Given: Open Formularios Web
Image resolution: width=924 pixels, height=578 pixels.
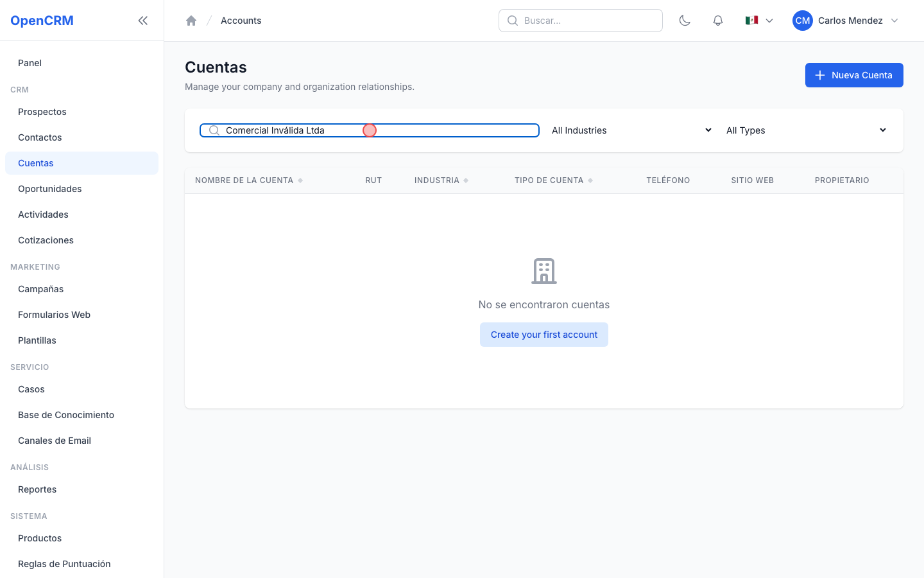Looking at the screenshot, I should [x=81, y=315].
